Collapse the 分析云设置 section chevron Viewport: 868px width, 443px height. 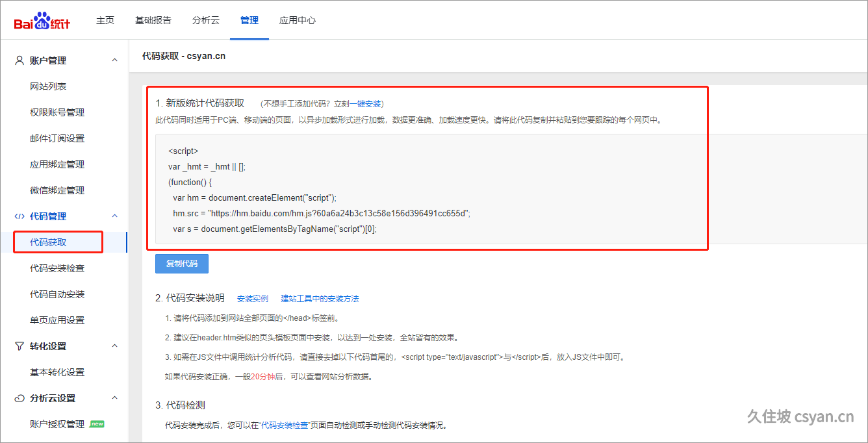click(115, 398)
